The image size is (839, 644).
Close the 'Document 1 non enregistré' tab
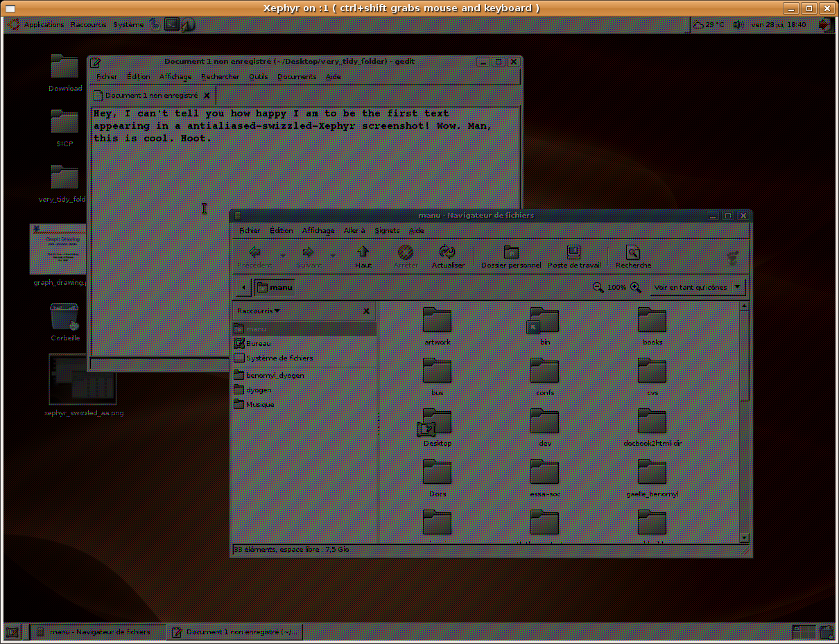coord(207,96)
